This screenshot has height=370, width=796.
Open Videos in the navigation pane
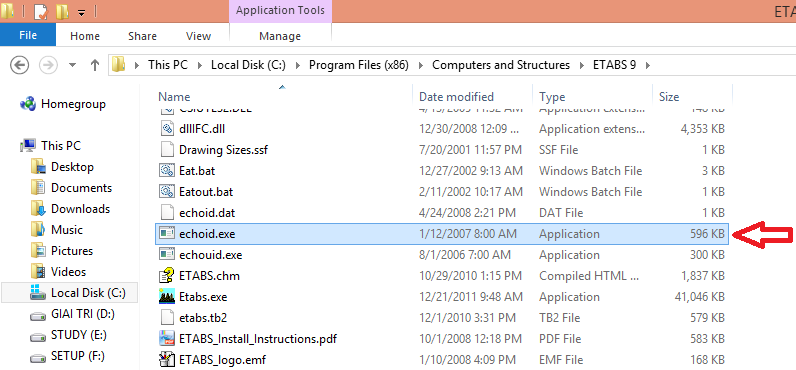68,272
